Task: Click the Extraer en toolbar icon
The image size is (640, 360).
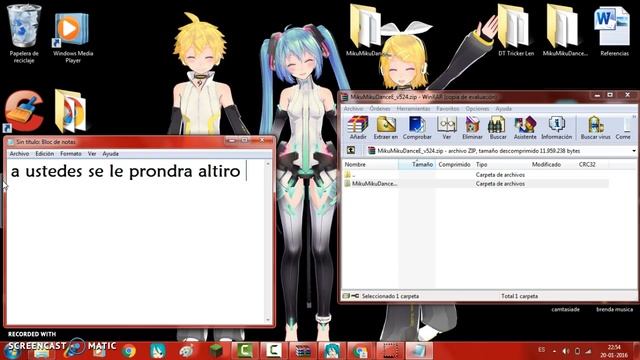Action: click(386, 128)
